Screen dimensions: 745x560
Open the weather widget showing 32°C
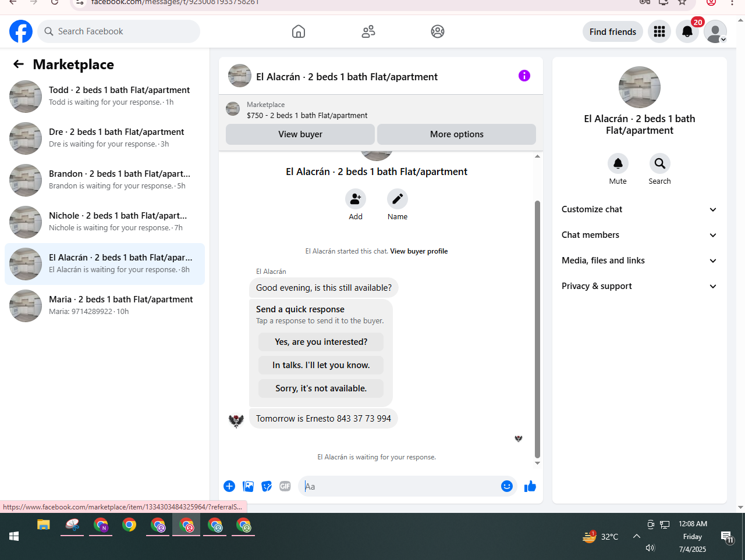pyautogui.click(x=601, y=537)
